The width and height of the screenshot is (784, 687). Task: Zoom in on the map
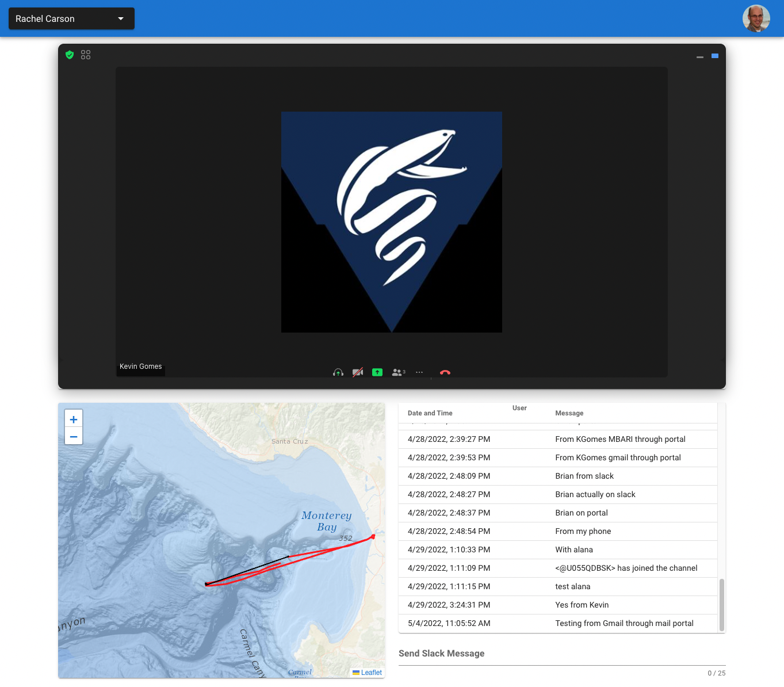[74, 419]
